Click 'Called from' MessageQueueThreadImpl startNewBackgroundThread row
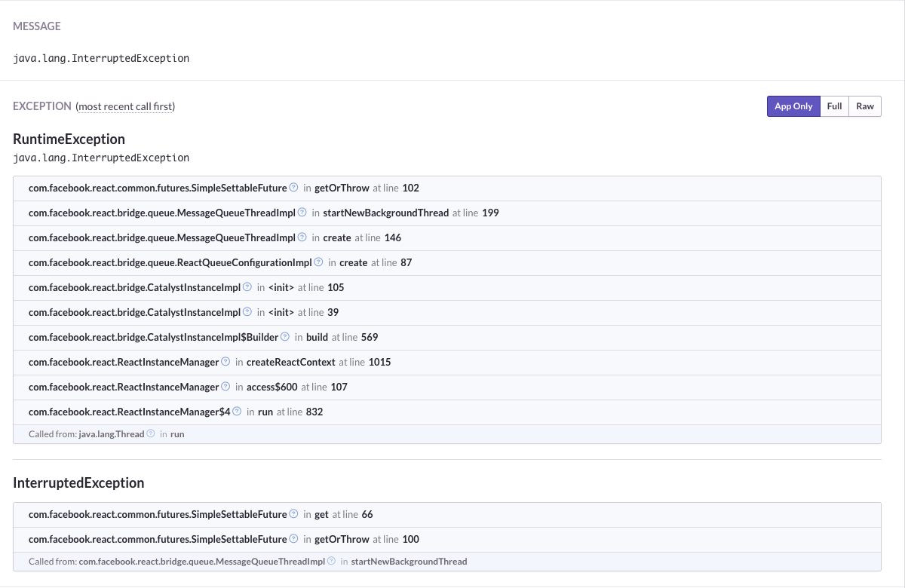 tap(447, 562)
